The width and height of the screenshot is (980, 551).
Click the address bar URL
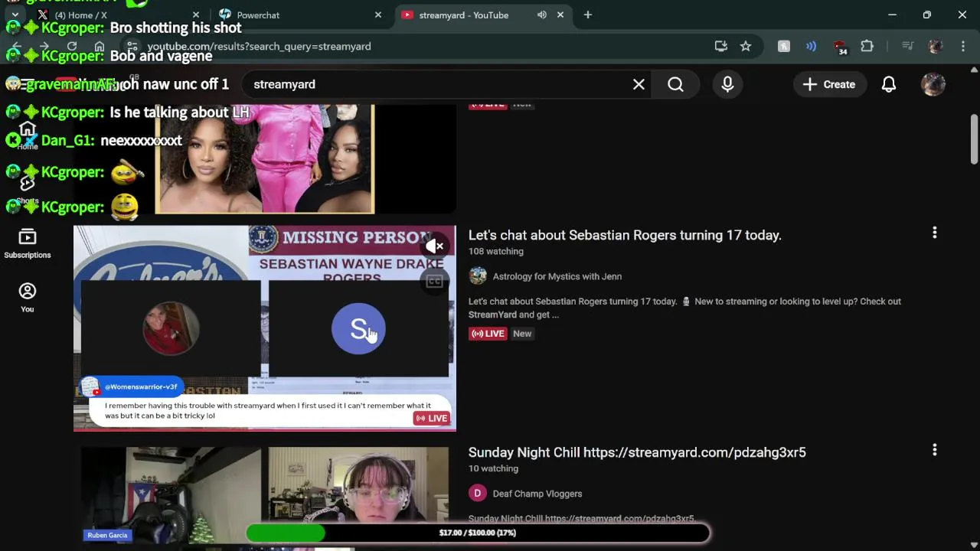point(259,46)
